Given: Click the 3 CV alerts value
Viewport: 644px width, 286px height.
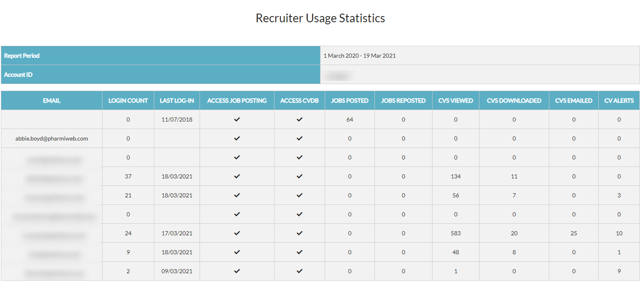Looking at the screenshot, I should coord(619,195).
